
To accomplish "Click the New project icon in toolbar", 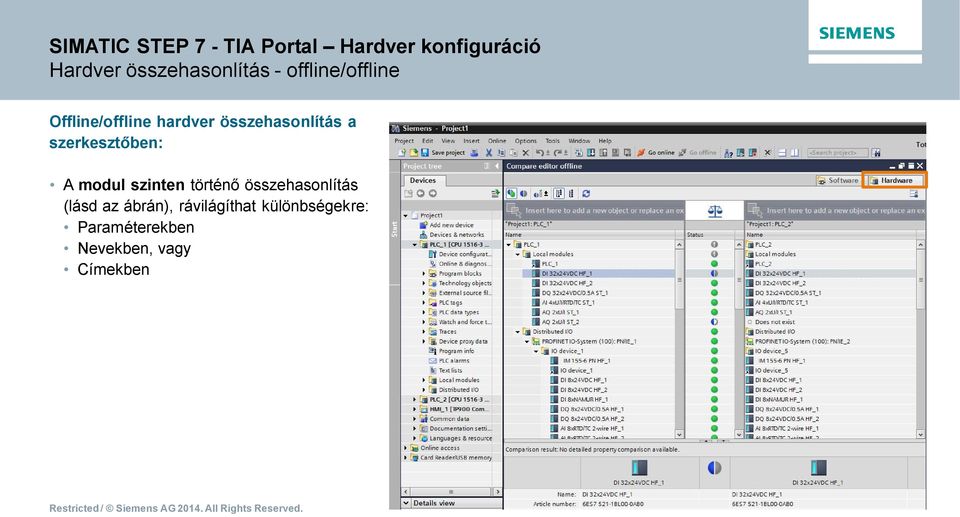I will tap(402, 153).
